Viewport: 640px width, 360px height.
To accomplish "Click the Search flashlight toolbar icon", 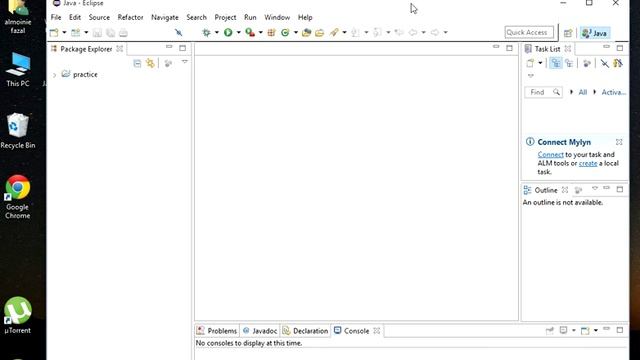I will click(x=334, y=33).
